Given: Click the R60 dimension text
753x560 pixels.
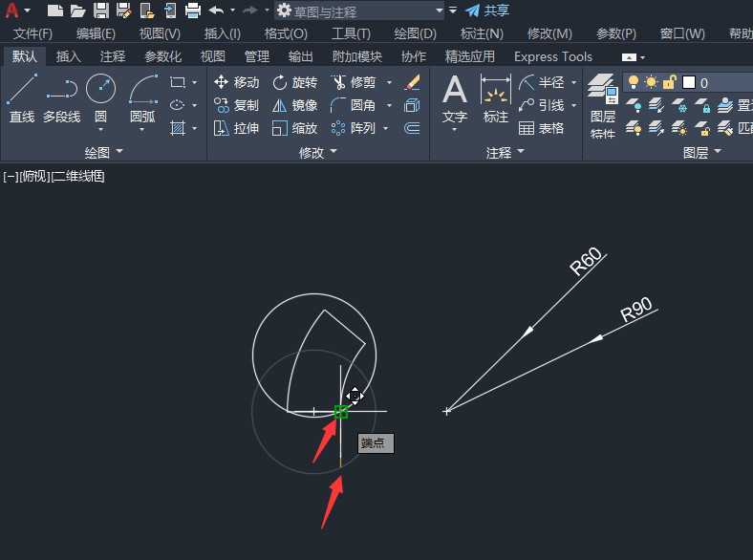Looking at the screenshot, I should click(x=586, y=261).
